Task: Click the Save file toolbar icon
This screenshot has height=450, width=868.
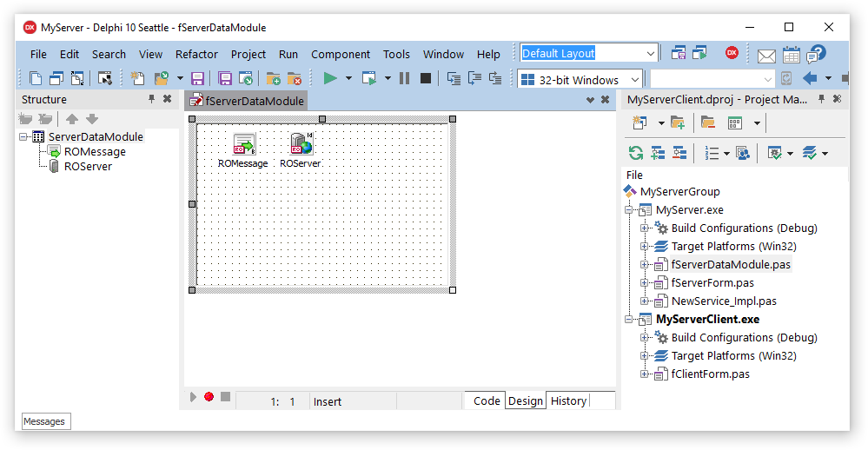Action: point(197,78)
